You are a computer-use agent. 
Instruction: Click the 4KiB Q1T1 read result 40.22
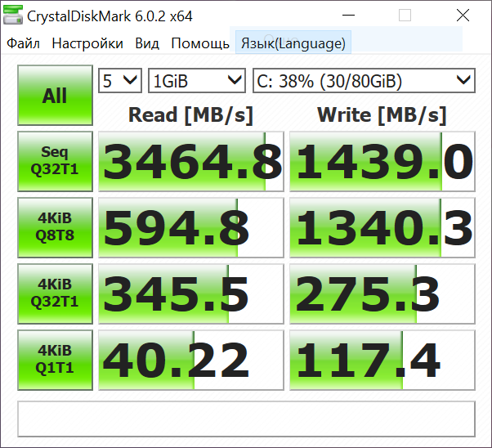coord(191,360)
